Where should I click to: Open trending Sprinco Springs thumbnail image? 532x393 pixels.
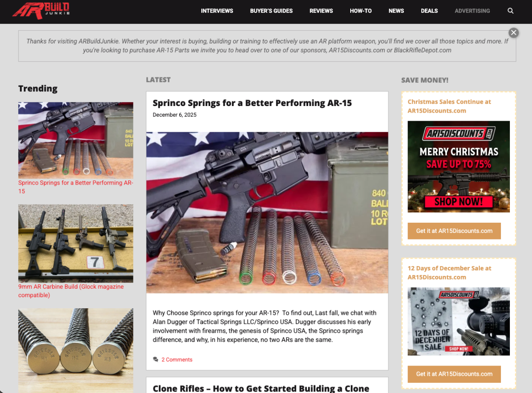[75, 140]
